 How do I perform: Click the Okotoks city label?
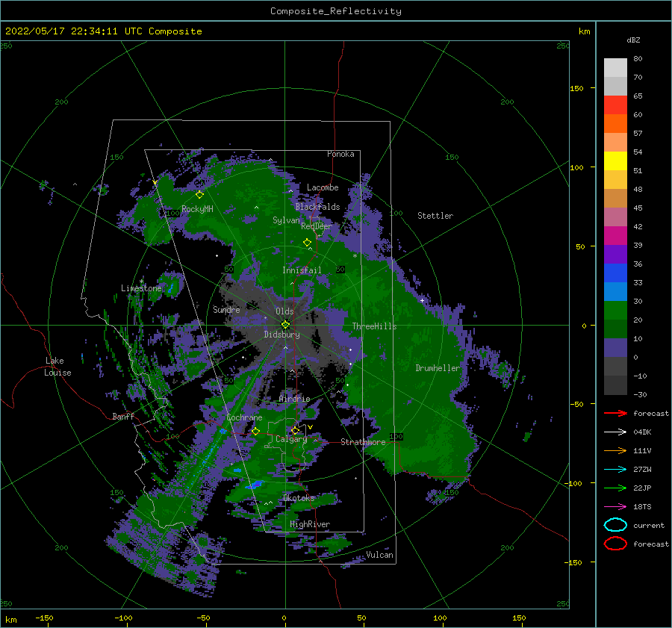point(299,498)
